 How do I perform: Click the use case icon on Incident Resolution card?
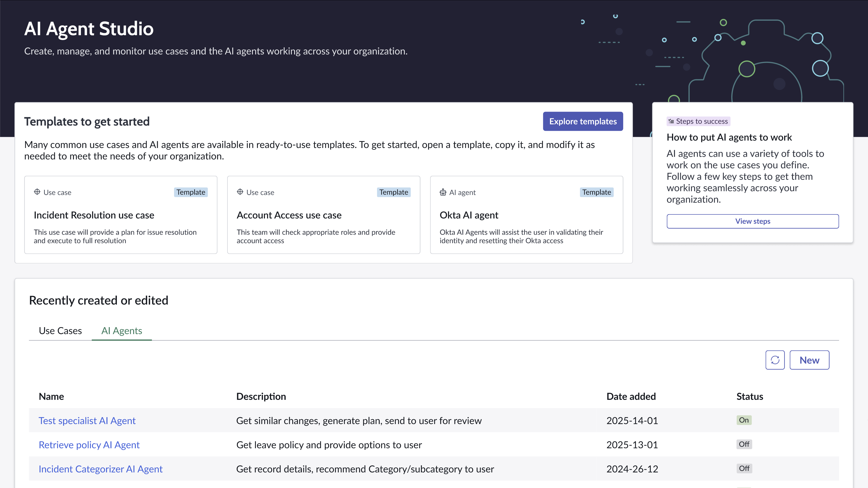(37, 192)
